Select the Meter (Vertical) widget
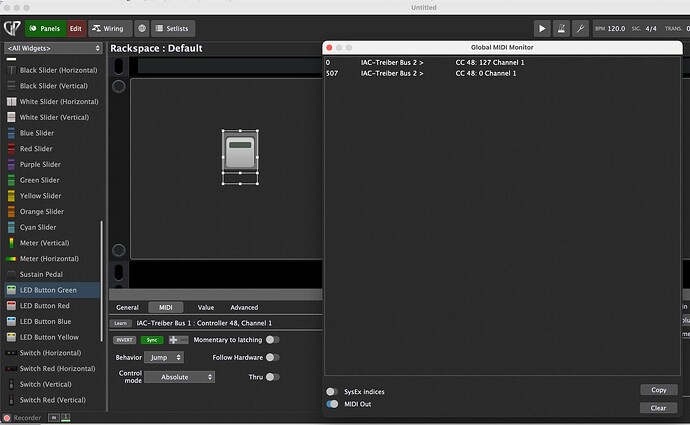The width and height of the screenshot is (690, 425). tap(52, 243)
